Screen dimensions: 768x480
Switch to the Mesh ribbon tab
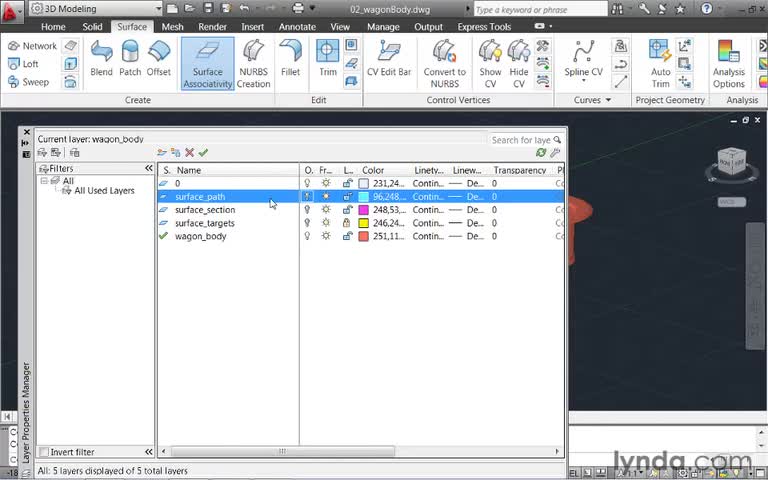click(172, 27)
